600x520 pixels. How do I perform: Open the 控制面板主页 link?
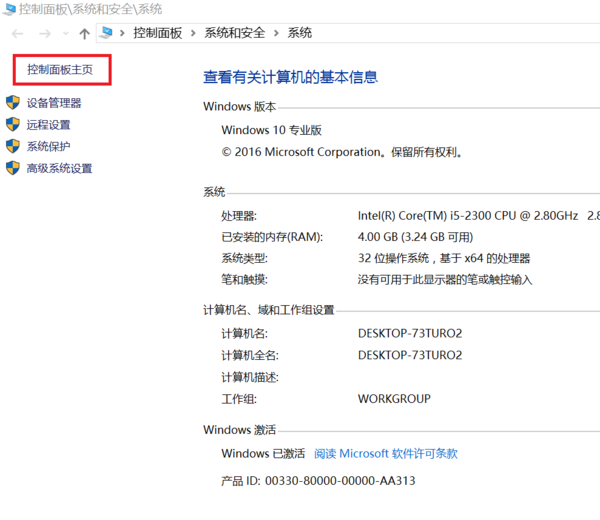(x=60, y=70)
